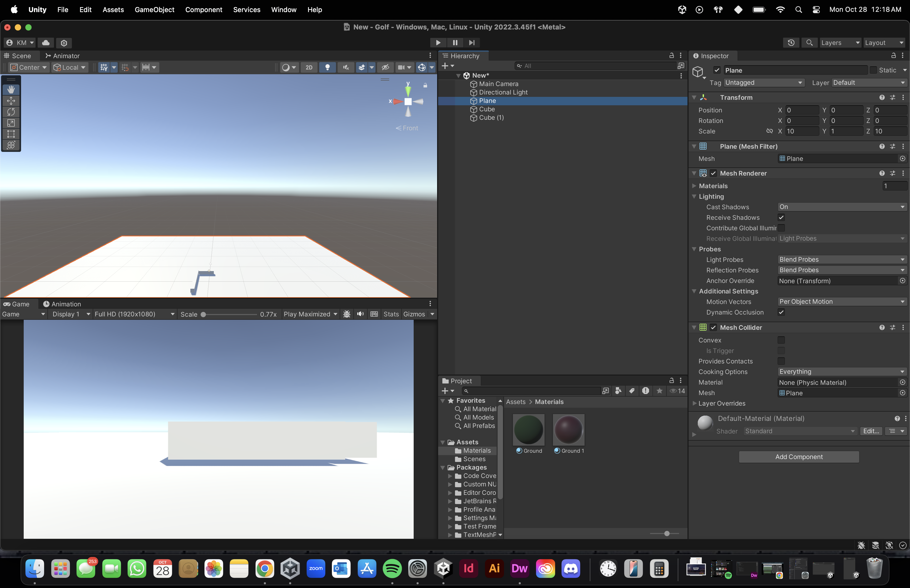The image size is (910, 588).
Task: Enable the Static checkbox
Action: pos(873,70)
